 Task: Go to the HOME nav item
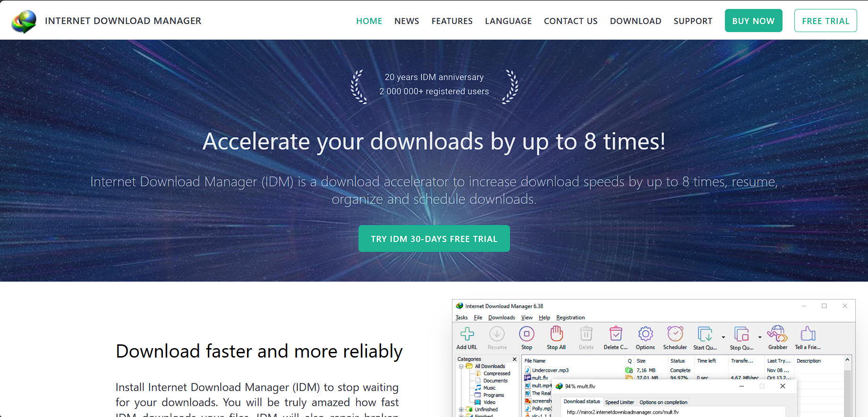pyautogui.click(x=369, y=21)
